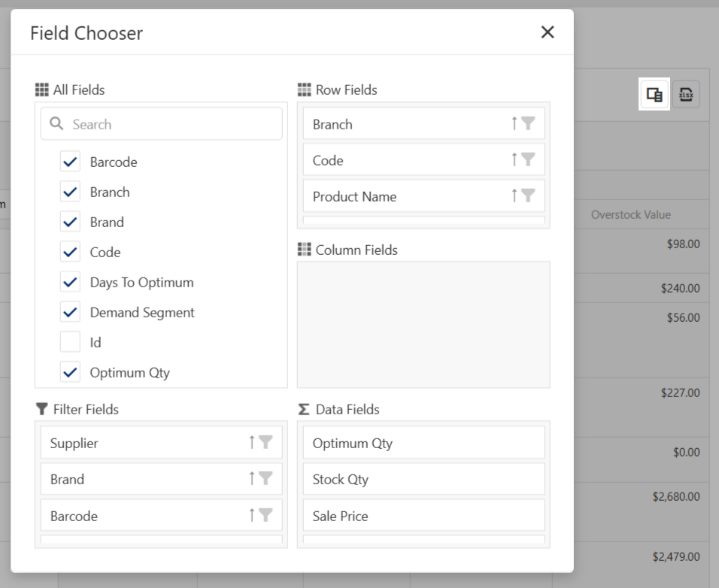Click the filter icon on Barcode filter field
This screenshot has height=588, width=719.
[265, 515]
